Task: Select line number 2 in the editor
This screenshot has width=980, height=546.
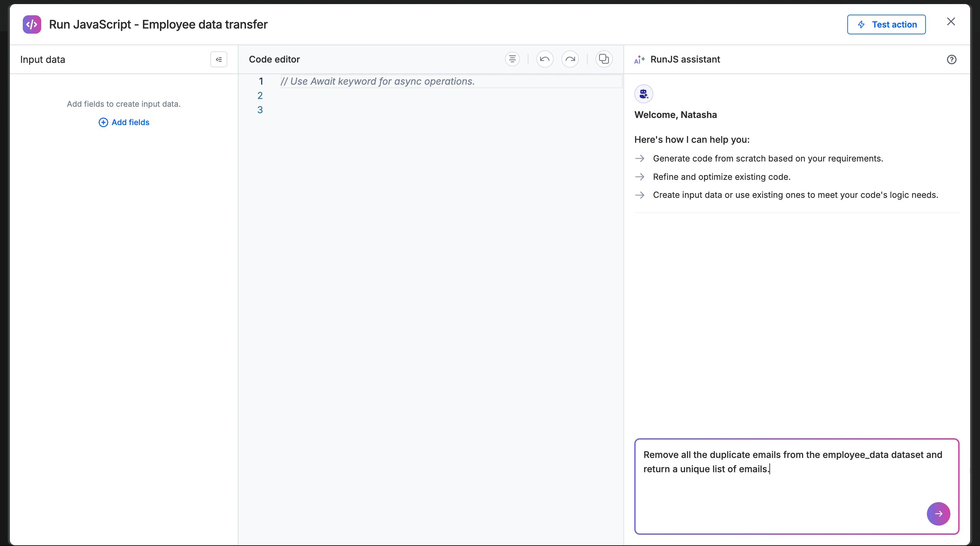Action: (260, 96)
